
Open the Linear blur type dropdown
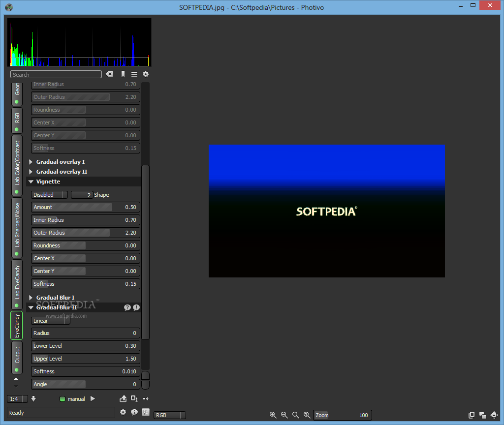51,321
